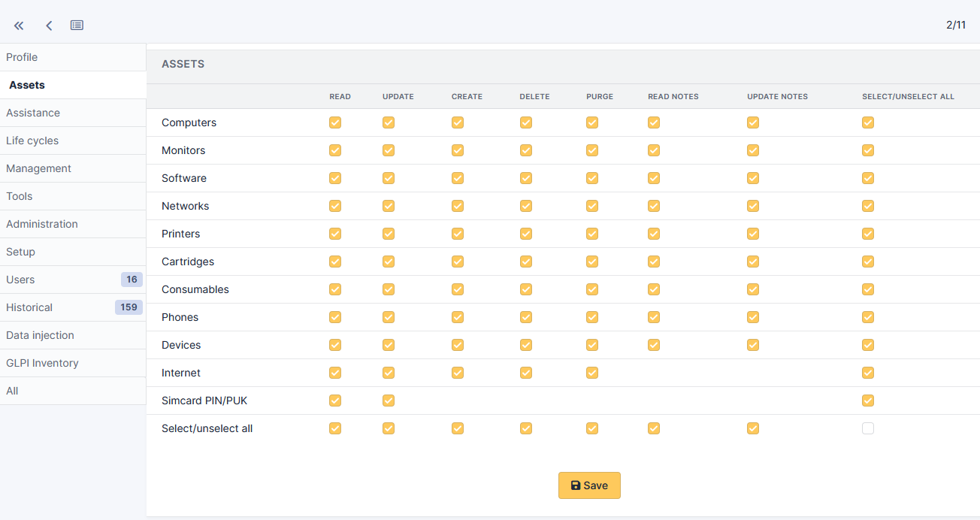Disable DELETE permission for Software

coord(525,178)
